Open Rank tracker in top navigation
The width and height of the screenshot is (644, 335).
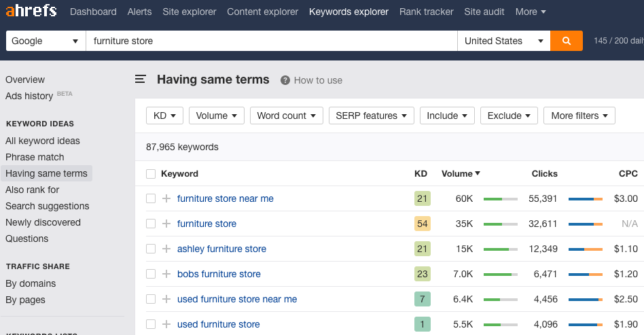[427, 12]
